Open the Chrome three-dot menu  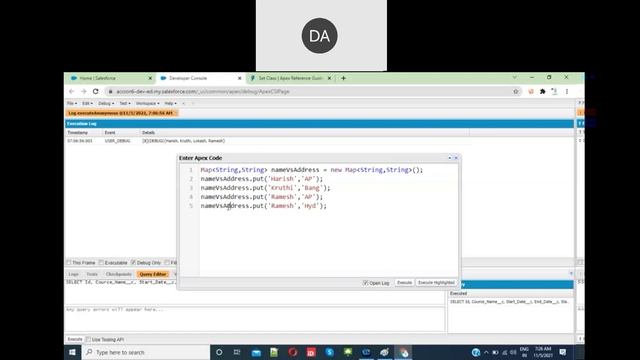(567, 91)
